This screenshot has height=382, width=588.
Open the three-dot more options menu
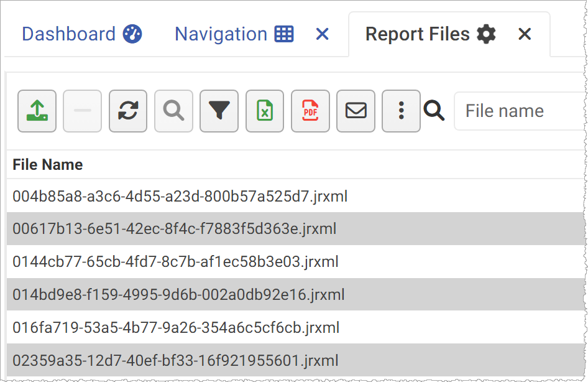coord(402,111)
